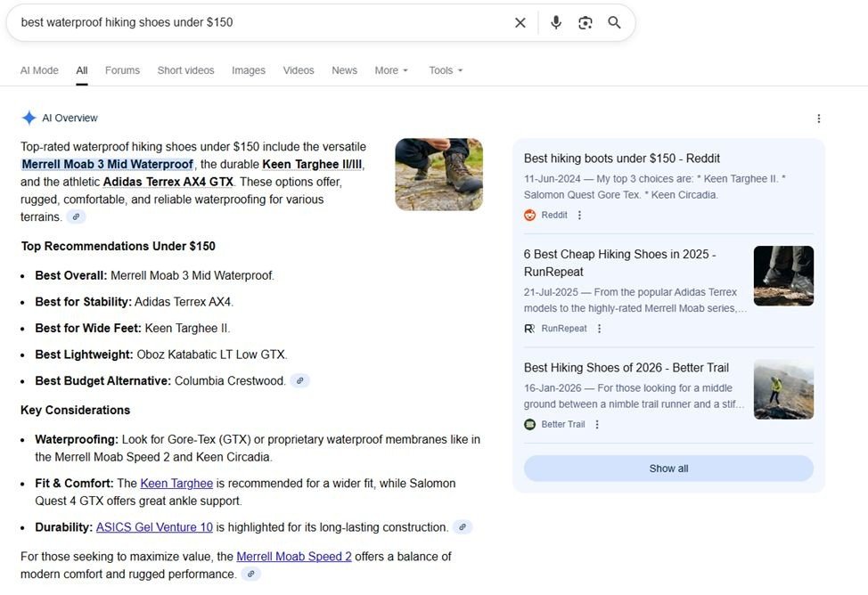Click the RunRepeat logo icon
Image resolution: width=868 pixels, height=595 pixels.
pos(529,328)
